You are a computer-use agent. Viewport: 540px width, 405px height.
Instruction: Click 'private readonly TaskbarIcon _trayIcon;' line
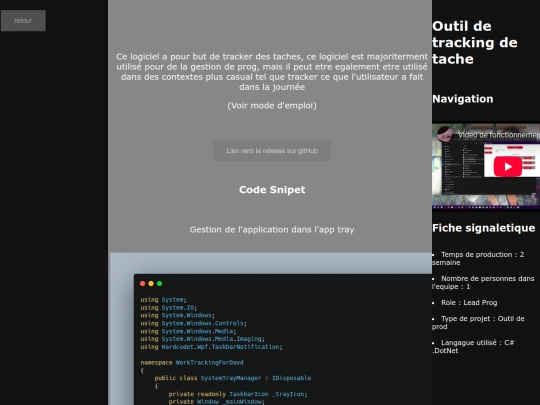[238, 394]
